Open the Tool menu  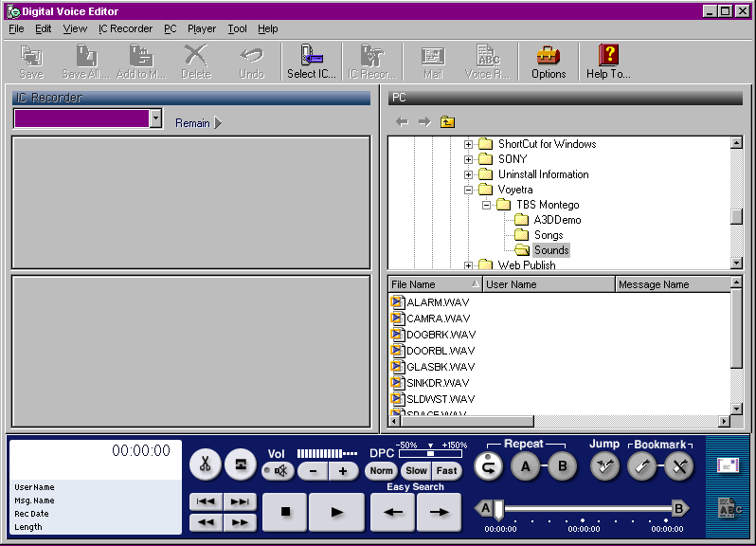pyautogui.click(x=237, y=28)
